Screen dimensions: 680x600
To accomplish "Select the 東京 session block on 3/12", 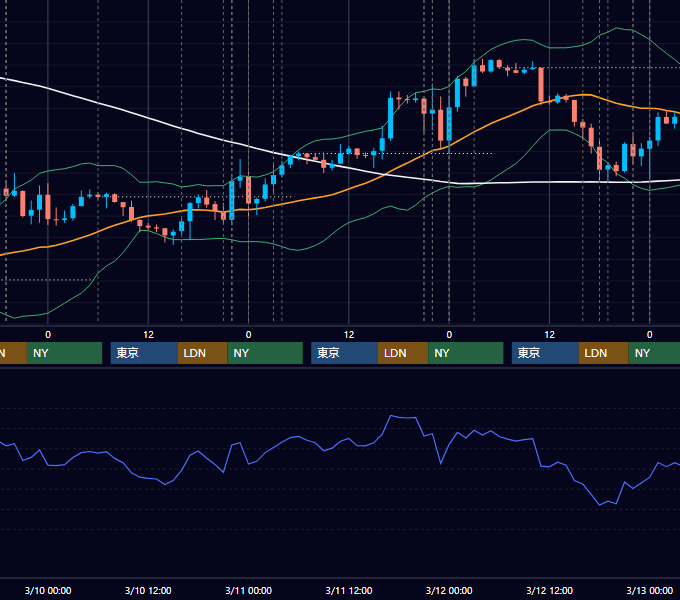I will pos(546,353).
